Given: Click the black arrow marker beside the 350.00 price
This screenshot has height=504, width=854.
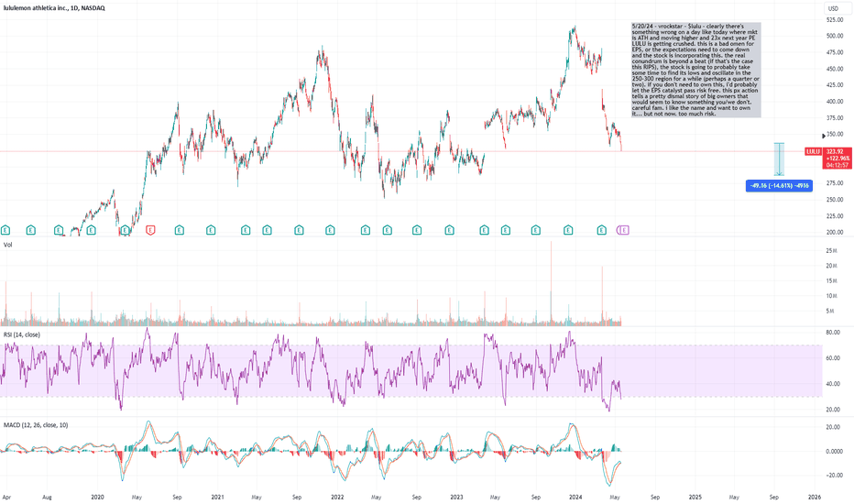Looking at the screenshot, I should coord(824,136).
